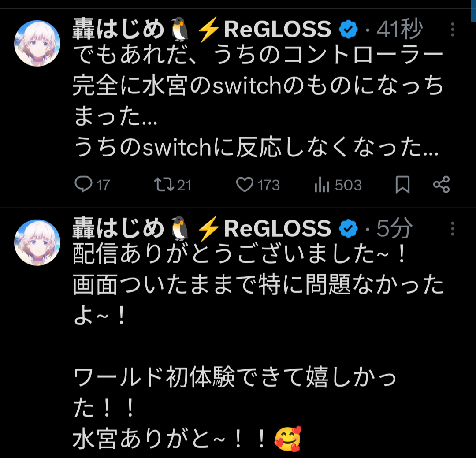
Task: Open the 5分 timestamp link
Action: point(394,228)
